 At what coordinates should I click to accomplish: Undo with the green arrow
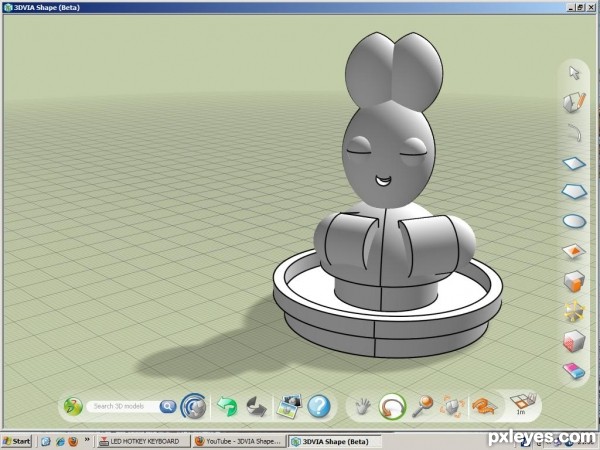point(227,406)
